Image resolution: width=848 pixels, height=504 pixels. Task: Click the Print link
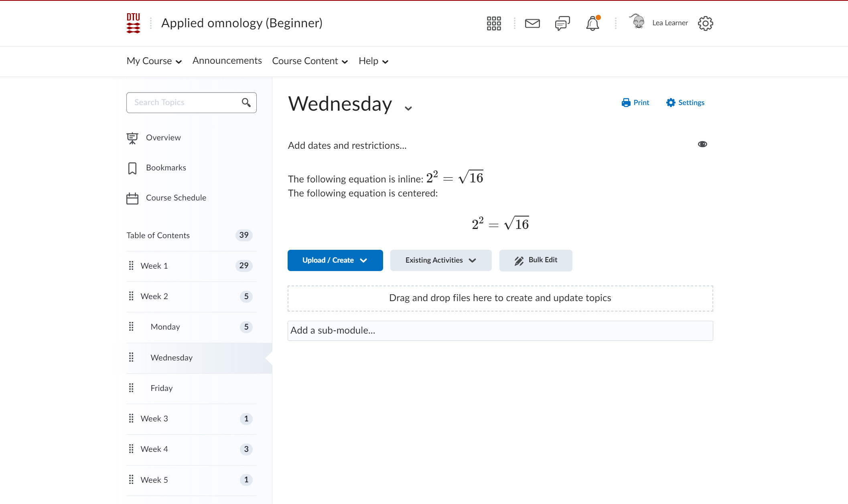point(635,103)
